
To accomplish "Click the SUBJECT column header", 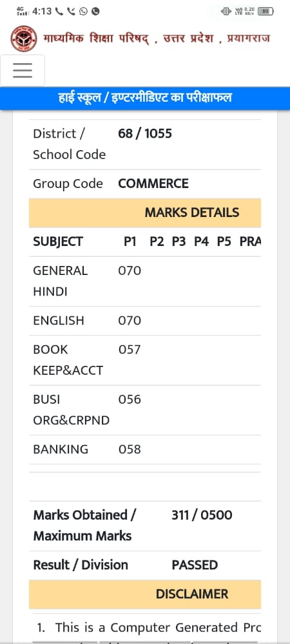I will pos(58,241).
